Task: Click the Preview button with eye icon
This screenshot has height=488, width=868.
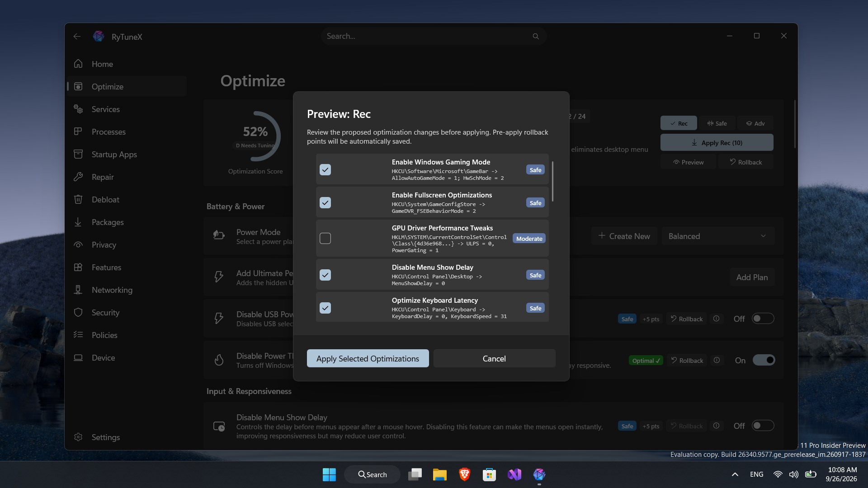Action: click(x=688, y=162)
